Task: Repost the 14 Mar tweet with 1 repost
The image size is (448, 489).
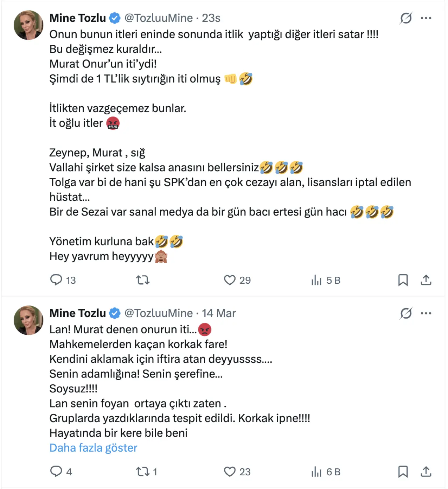Action: pos(143,472)
